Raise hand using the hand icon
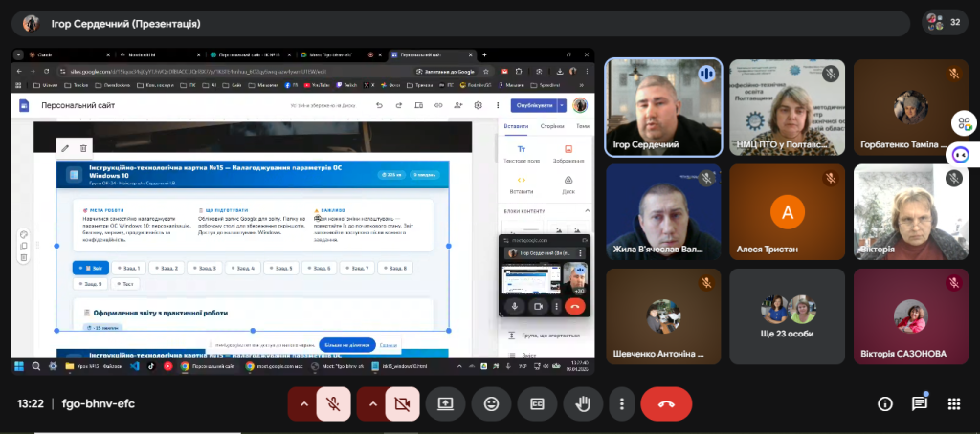 582,403
